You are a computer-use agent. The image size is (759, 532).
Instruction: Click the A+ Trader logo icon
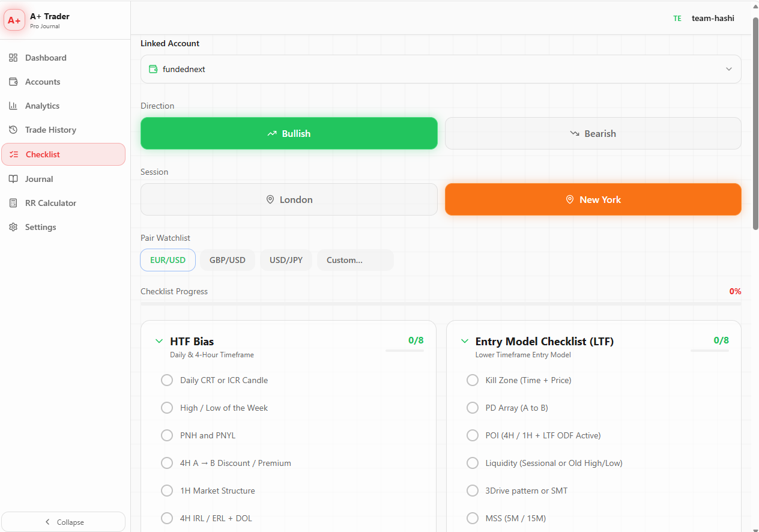pos(14,20)
